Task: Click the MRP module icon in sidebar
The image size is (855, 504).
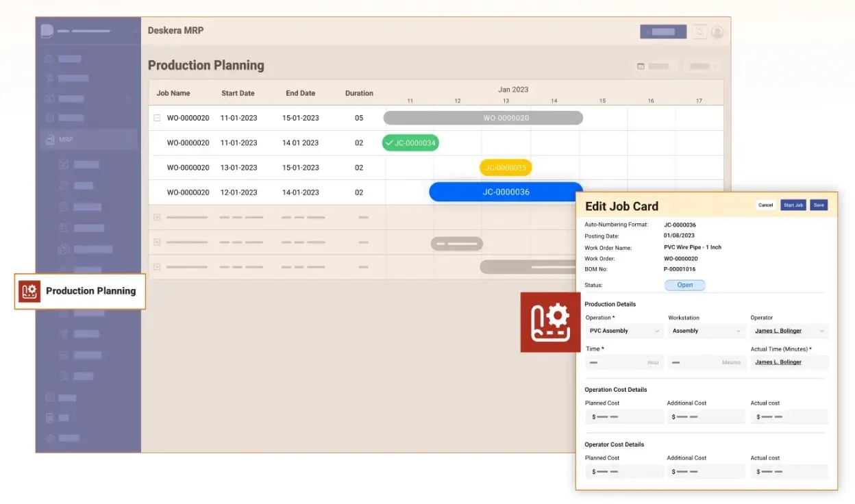Action: point(49,140)
